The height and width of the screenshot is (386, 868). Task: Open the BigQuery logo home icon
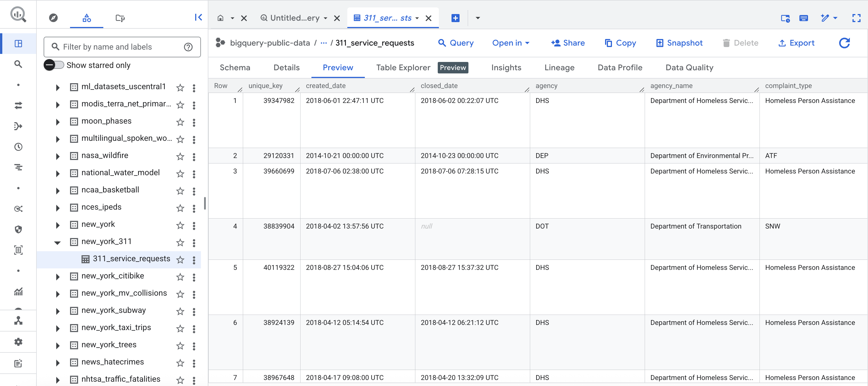pyautogui.click(x=18, y=15)
